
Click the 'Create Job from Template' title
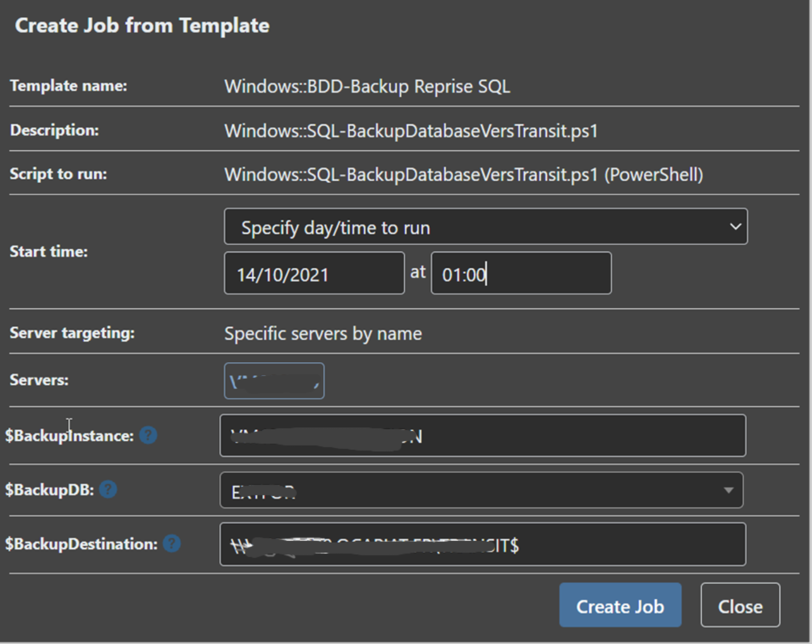pos(142,26)
